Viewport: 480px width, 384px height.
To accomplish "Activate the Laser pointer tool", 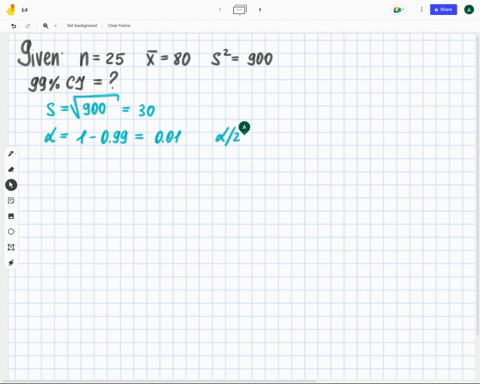I will click(11, 263).
